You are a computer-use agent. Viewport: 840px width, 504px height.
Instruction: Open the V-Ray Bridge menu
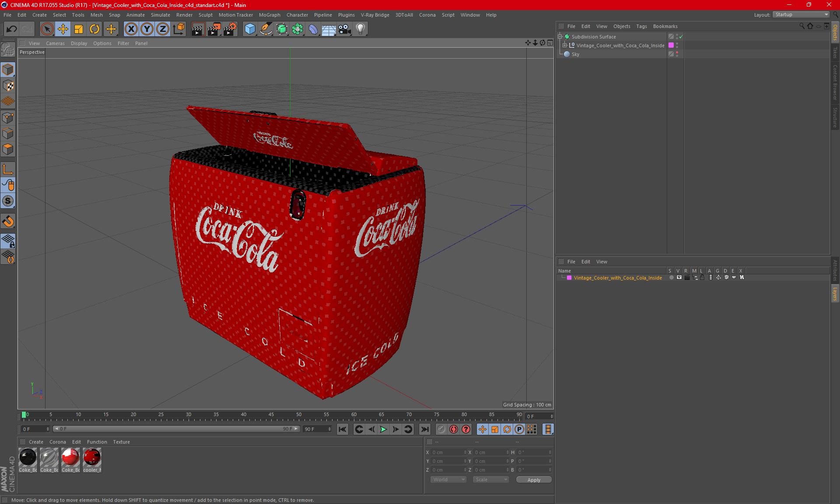tap(375, 15)
